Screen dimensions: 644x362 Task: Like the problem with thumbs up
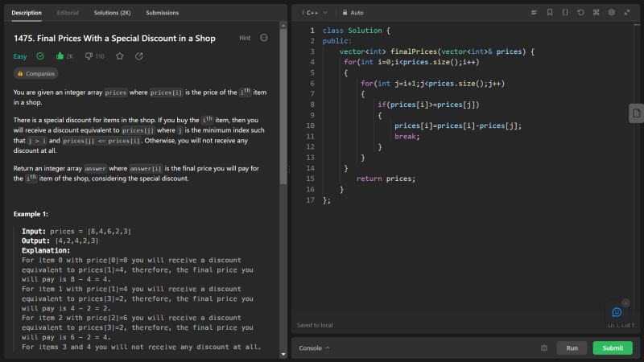[x=60, y=56]
